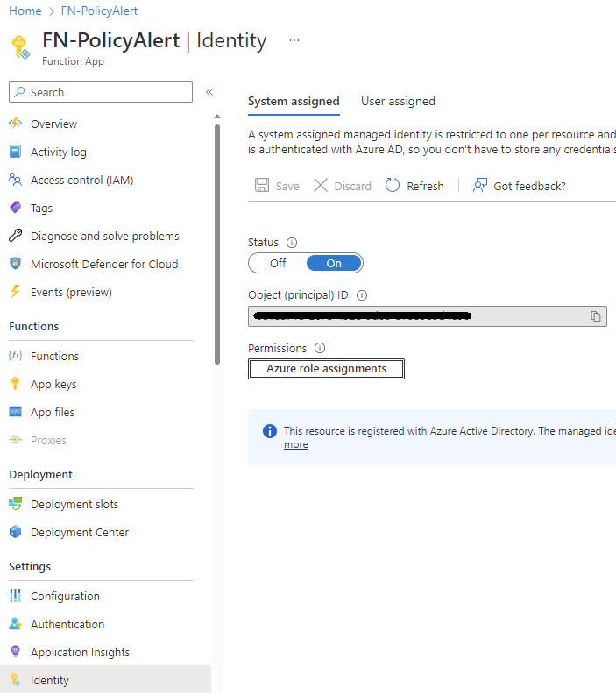Click the Configuration bars icon
Viewport: 616px width, 694px height.
pyautogui.click(x=16, y=596)
